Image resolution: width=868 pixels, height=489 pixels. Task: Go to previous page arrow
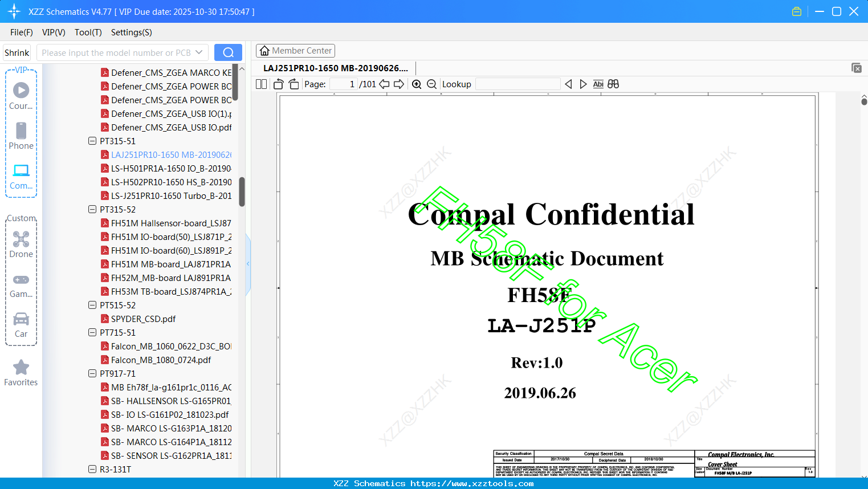coord(384,84)
